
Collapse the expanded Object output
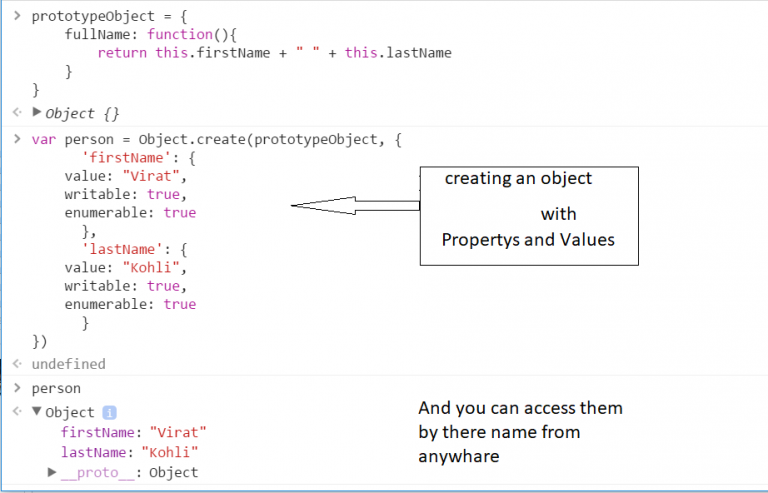click(x=38, y=411)
